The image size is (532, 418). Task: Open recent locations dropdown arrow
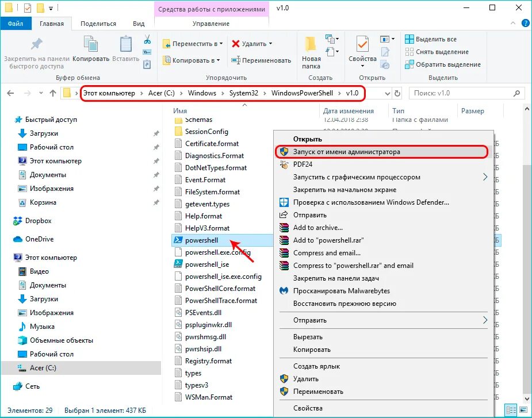coord(41,93)
